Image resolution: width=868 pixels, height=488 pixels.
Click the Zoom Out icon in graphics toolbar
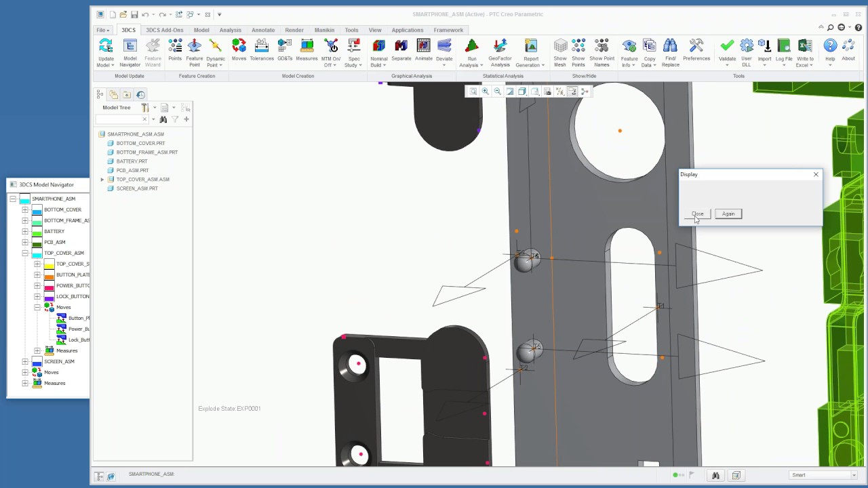click(498, 91)
